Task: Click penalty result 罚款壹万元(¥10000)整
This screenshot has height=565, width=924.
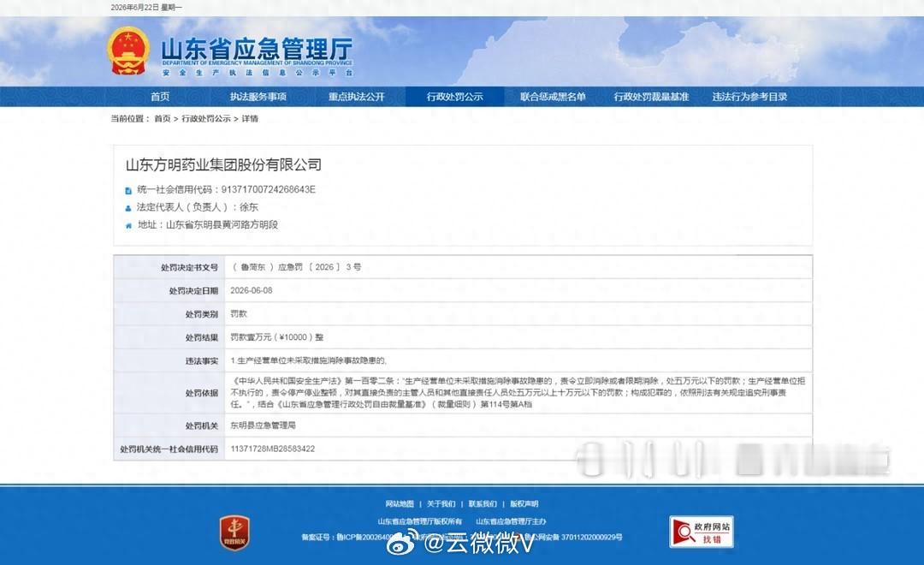Action: click(277, 337)
